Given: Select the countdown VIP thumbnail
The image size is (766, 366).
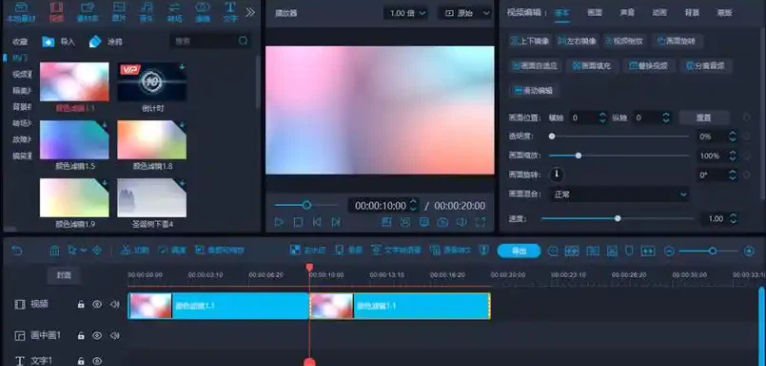Looking at the screenshot, I should point(151,82).
